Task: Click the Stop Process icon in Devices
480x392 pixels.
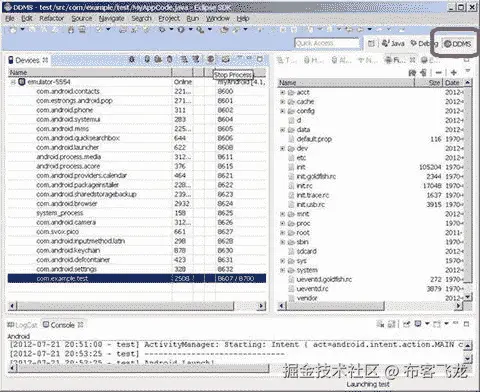Action: [210, 59]
